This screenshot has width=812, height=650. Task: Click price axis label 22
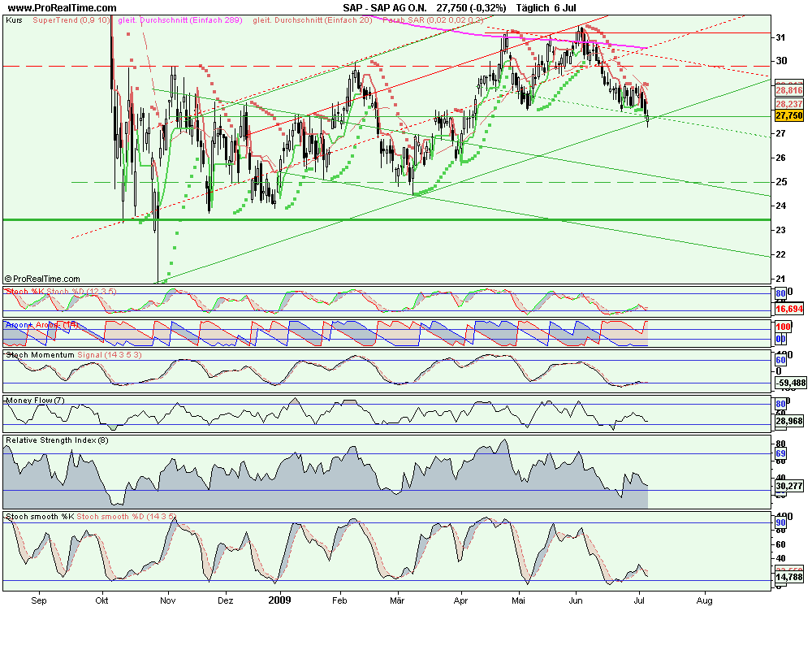pos(780,254)
